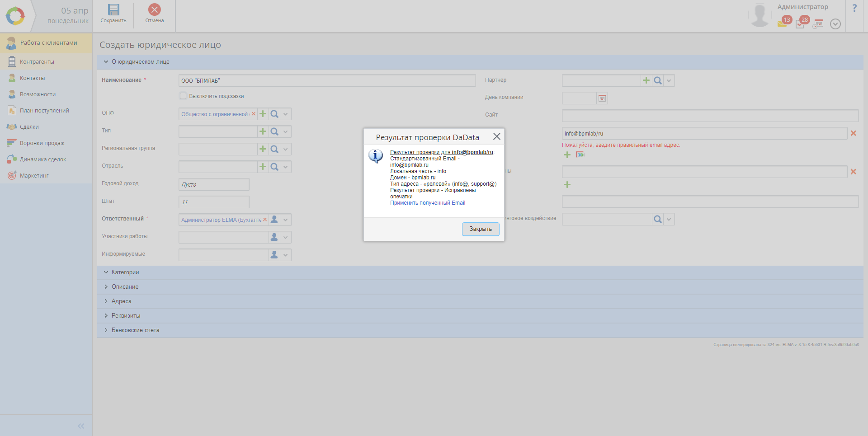Viewport: 868px width, 436px height.
Task: Open Контрагенты in the sidebar menu
Action: point(37,62)
